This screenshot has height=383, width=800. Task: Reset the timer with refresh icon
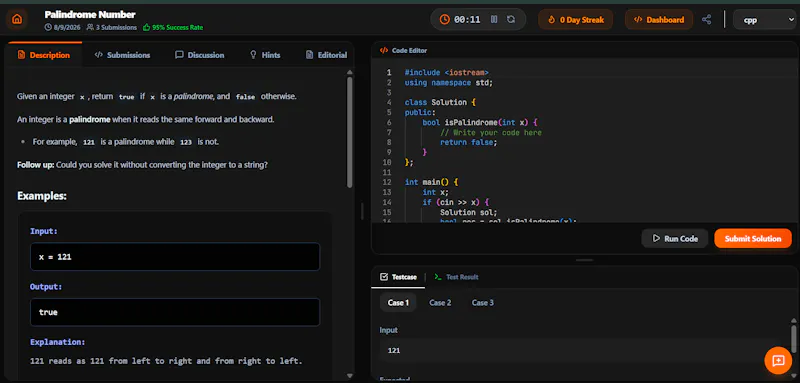click(x=511, y=19)
